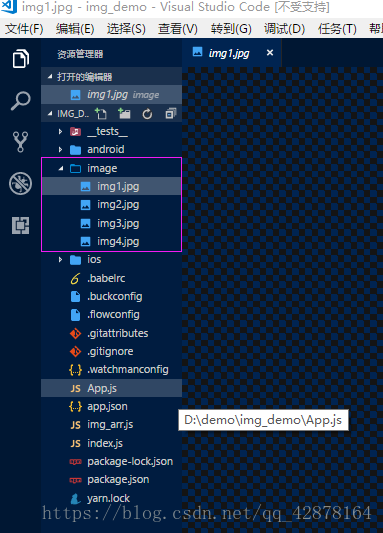The image size is (383, 533).
Task: Open the Search view in activity bar
Action: click(20, 101)
